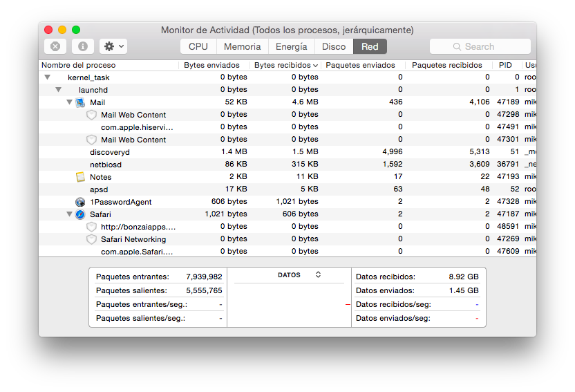Click the 5,555,765 Paquetes salientes value

pos(205,291)
